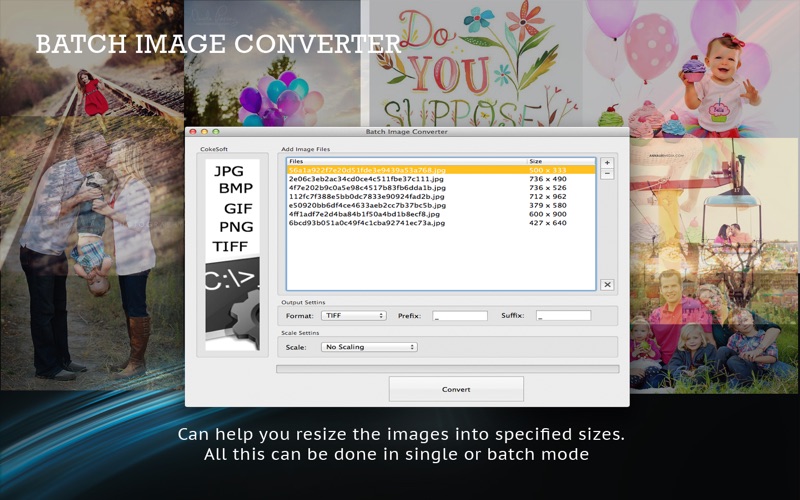This screenshot has height=500, width=800.
Task: Click the plus button to add images
Action: (x=607, y=162)
